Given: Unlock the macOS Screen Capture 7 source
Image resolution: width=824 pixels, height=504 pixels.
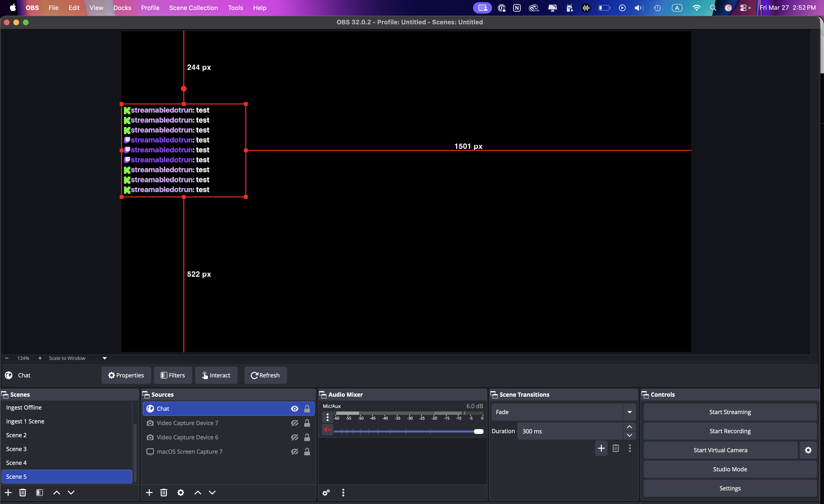Looking at the screenshot, I should pos(307,452).
